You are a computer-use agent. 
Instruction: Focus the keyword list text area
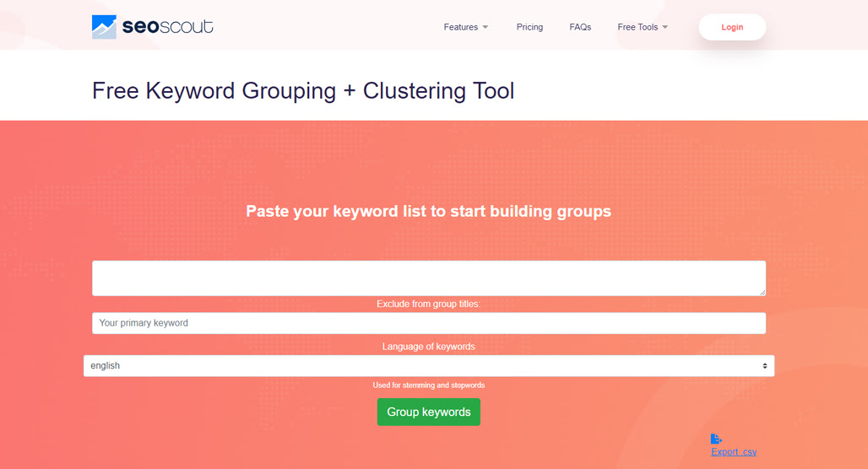coord(428,278)
